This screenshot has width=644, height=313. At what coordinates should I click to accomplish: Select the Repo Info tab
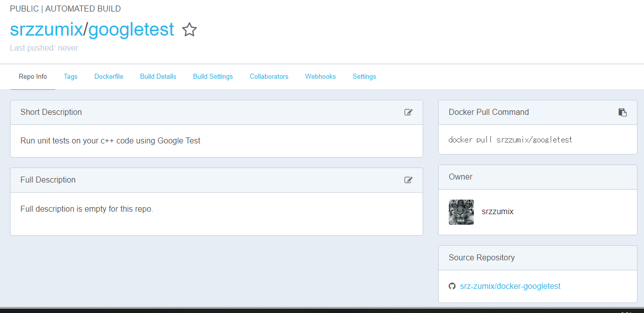click(x=33, y=77)
